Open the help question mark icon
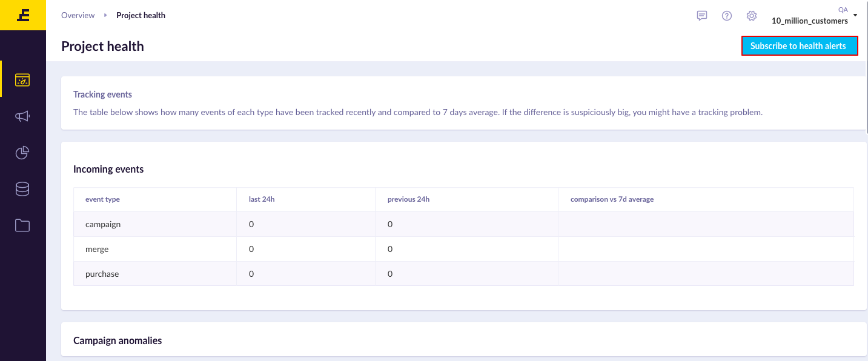The height and width of the screenshot is (361, 868). pyautogui.click(x=727, y=16)
